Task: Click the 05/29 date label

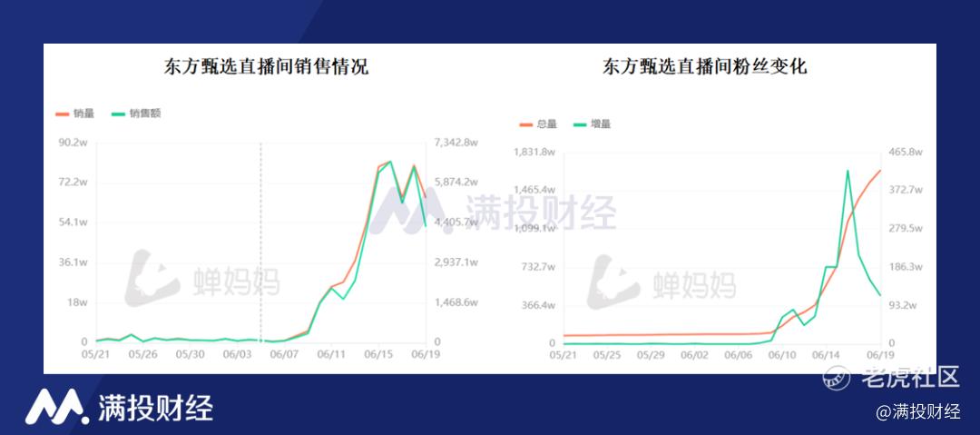Action: [652, 355]
